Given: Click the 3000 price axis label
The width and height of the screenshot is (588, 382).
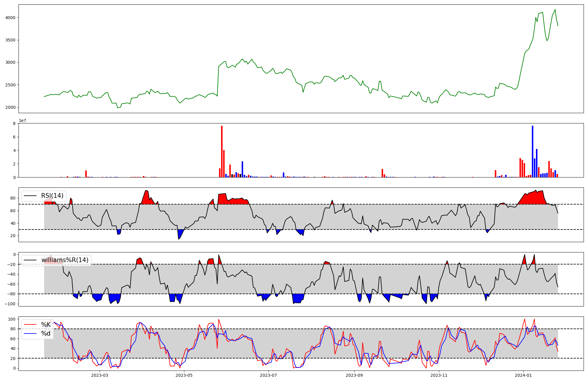Looking at the screenshot, I should [x=10, y=62].
